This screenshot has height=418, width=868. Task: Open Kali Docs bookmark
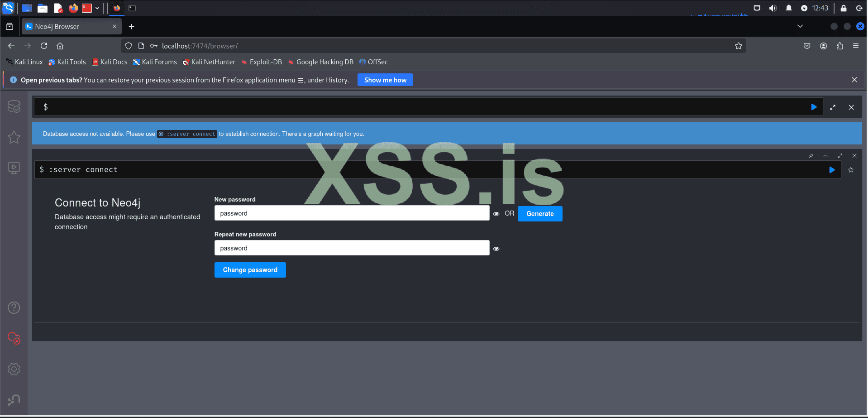[110, 62]
